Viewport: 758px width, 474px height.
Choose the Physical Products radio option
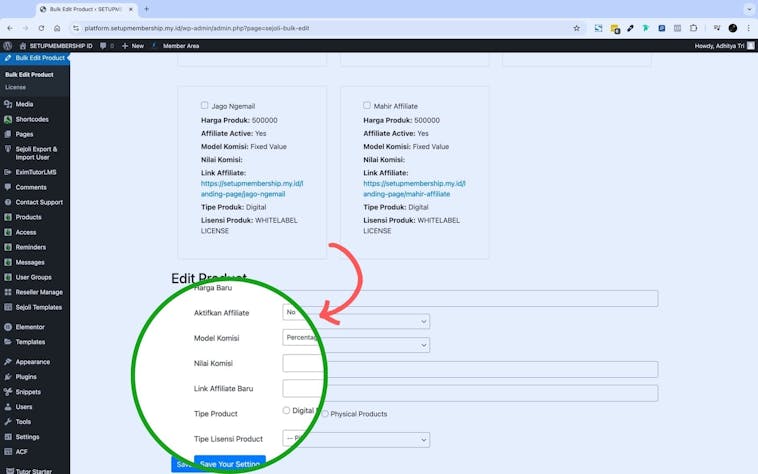(325, 414)
